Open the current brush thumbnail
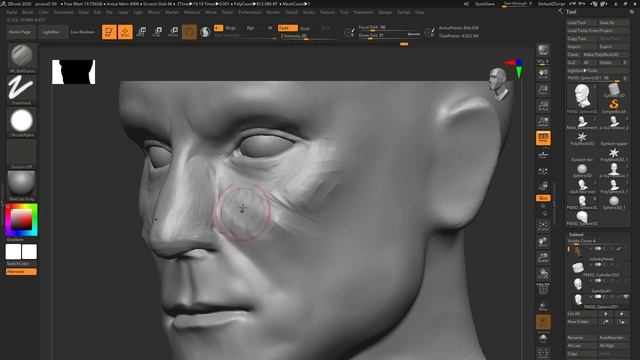The width and height of the screenshot is (640, 360). click(x=22, y=56)
